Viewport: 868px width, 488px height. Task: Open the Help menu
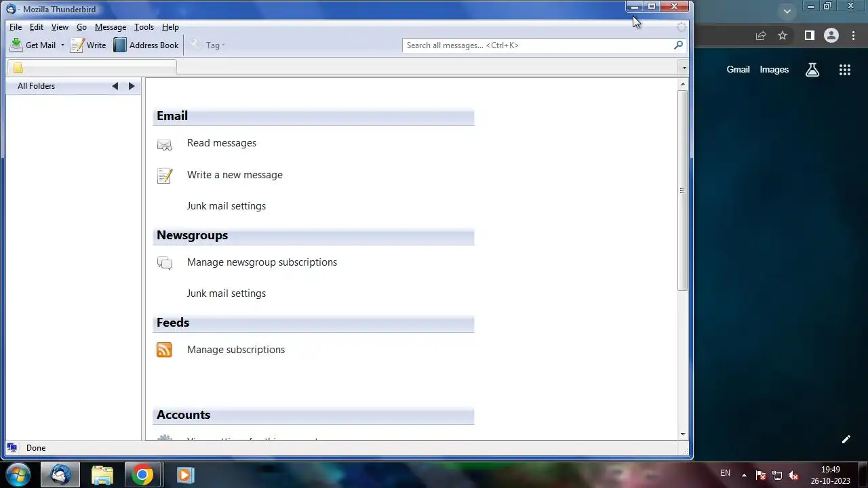coord(170,27)
